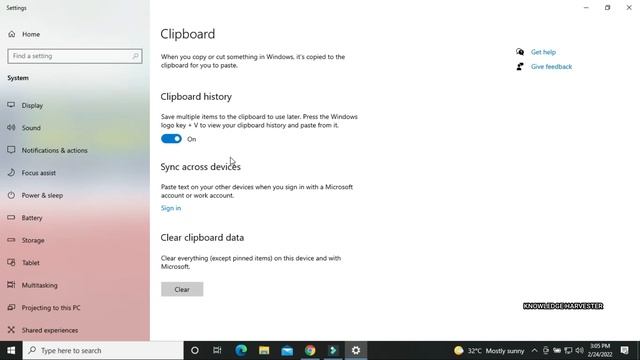Open the Windows Start menu

point(11,351)
